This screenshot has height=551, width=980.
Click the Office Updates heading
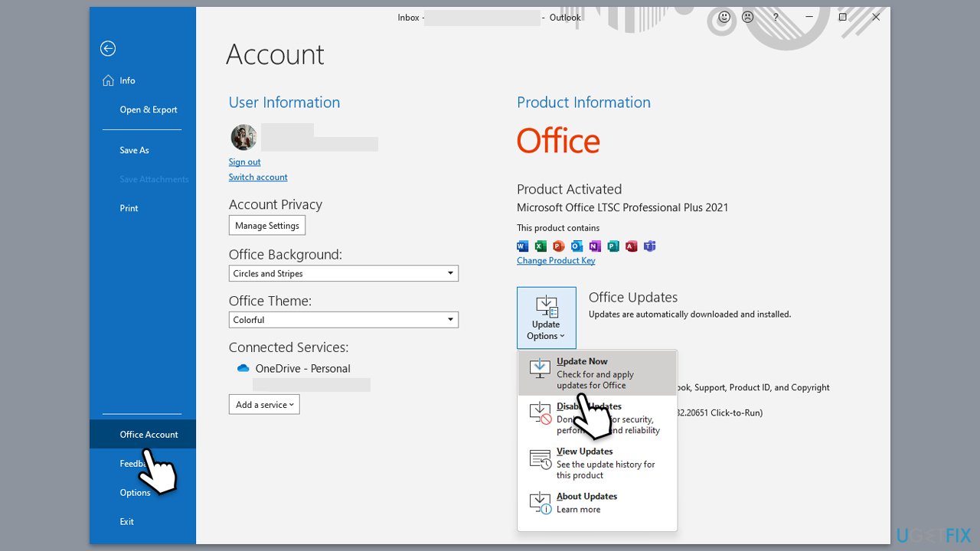[x=633, y=297]
